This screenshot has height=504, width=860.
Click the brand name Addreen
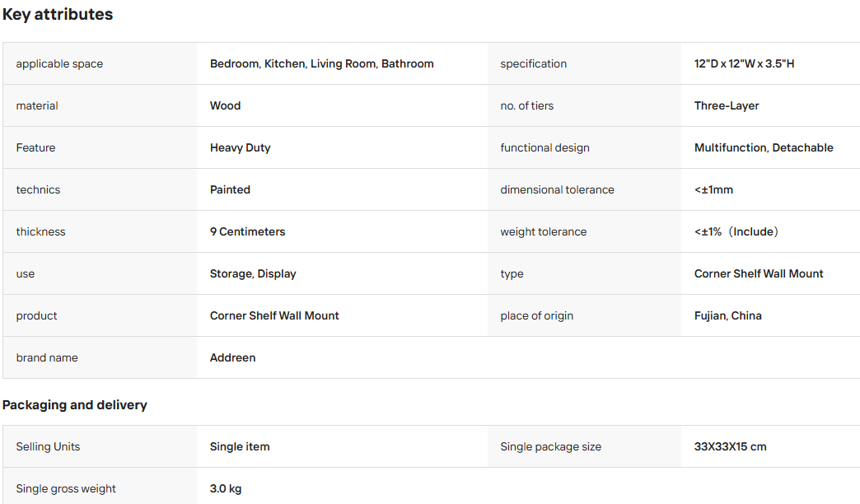233,357
